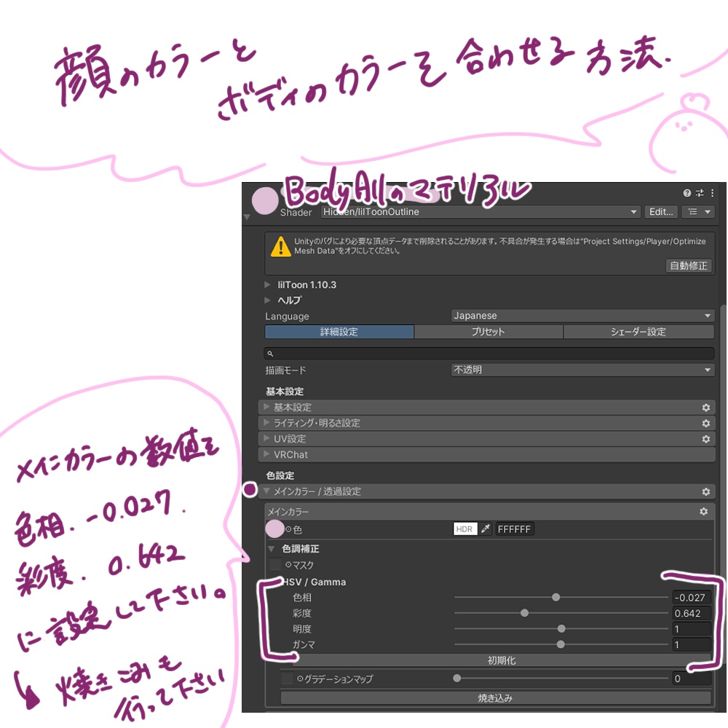
Task: Open the 基本設定 section settings gear
Action: tap(705, 408)
